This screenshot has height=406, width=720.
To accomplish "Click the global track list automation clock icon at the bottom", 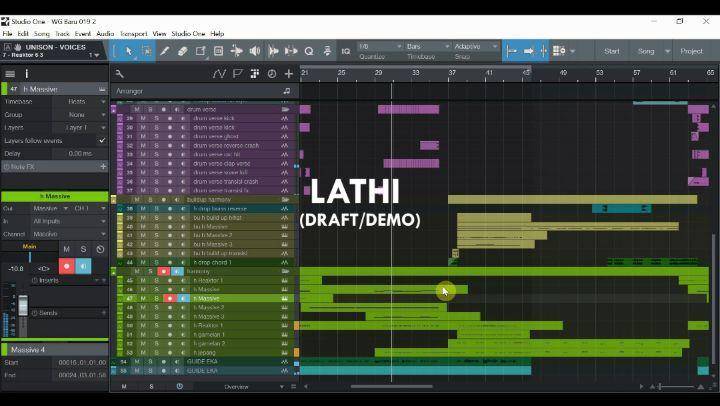I will [180, 387].
